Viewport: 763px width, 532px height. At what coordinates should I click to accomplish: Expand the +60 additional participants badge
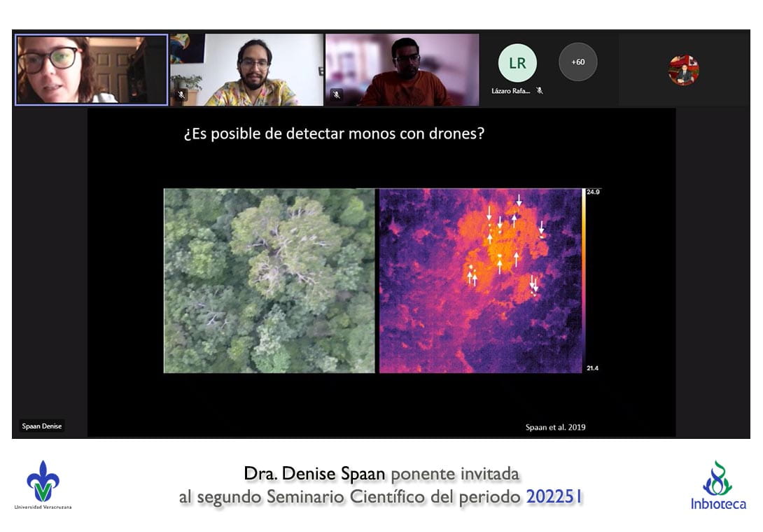click(577, 62)
